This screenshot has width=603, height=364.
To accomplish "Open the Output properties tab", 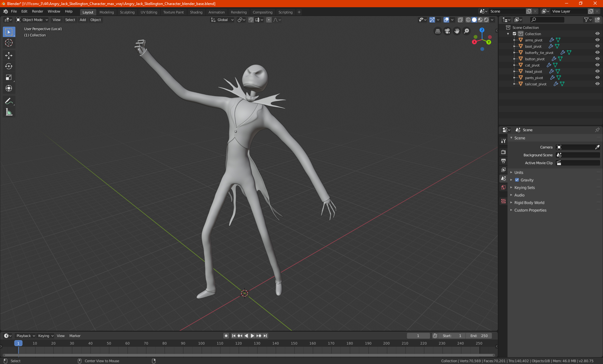I will click(x=503, y=161).
